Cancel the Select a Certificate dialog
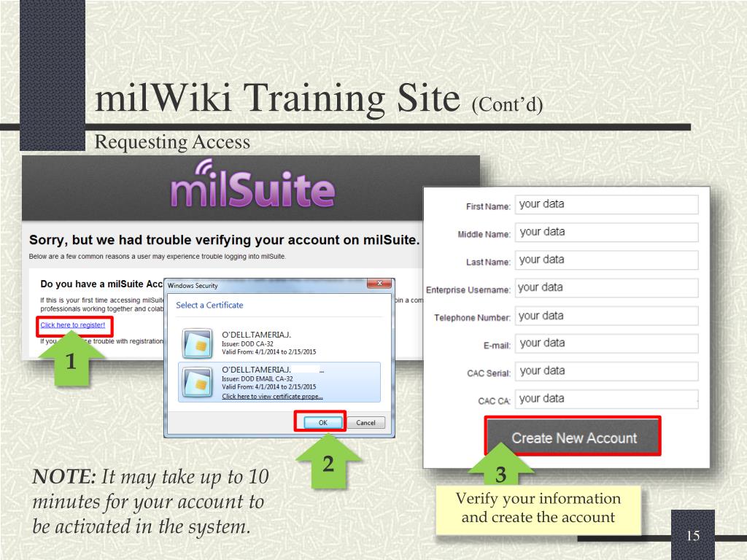Image resolution: width=747 pixels, height=560 pixels. click(x=365, y=422)
